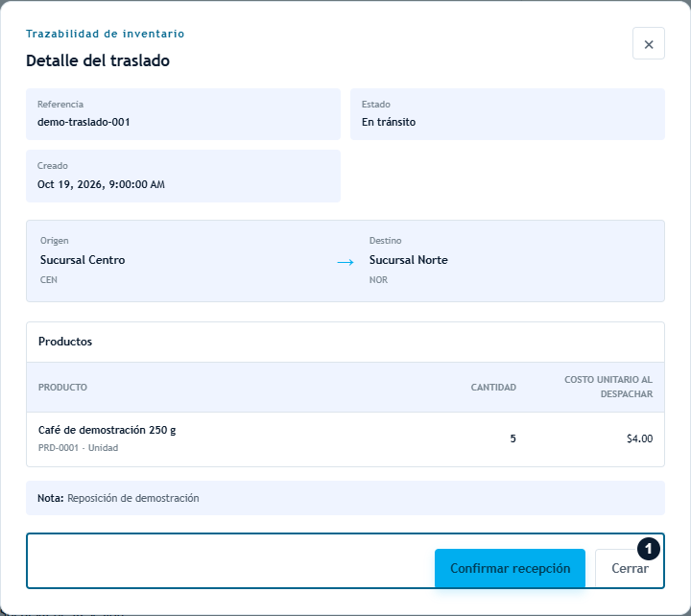
Task: Click the Creado field label
Action: tap(53, 166)
